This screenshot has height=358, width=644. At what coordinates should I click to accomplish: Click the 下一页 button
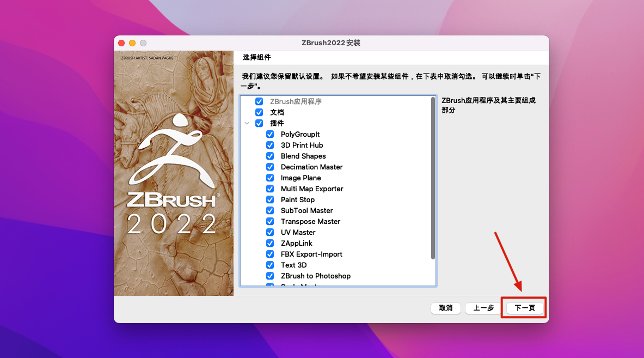[524, 308]
